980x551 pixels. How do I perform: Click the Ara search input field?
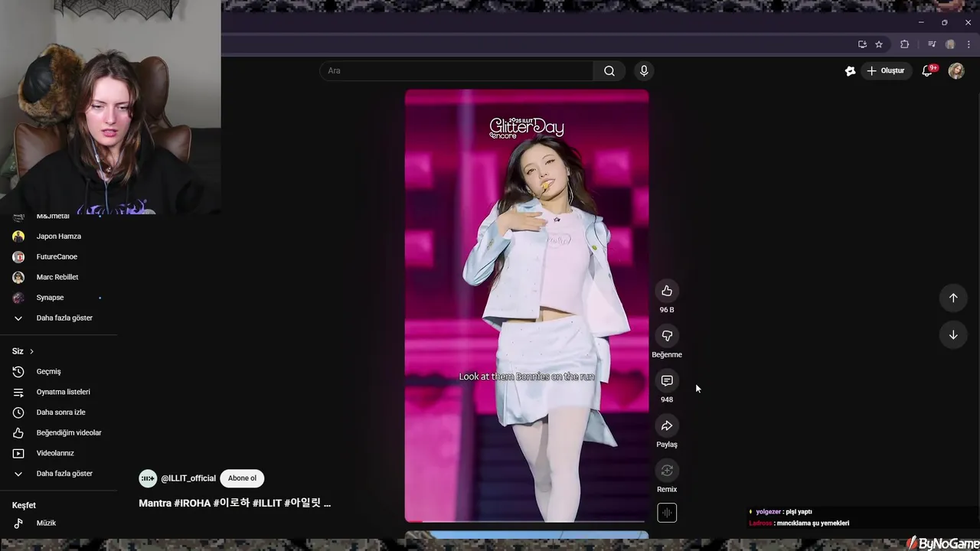click(457, 70)
